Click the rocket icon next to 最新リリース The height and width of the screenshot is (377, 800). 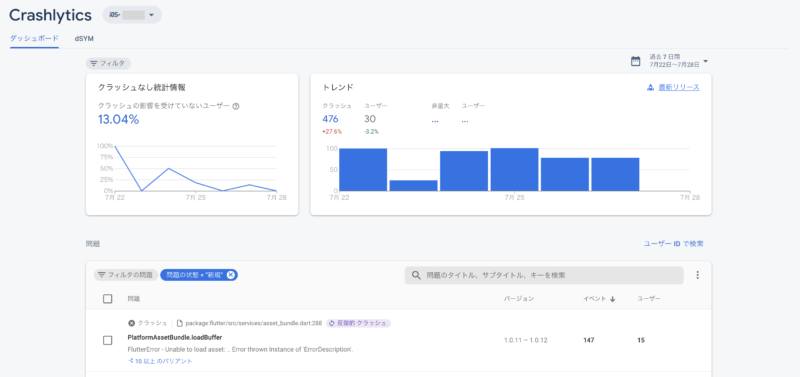650,87
